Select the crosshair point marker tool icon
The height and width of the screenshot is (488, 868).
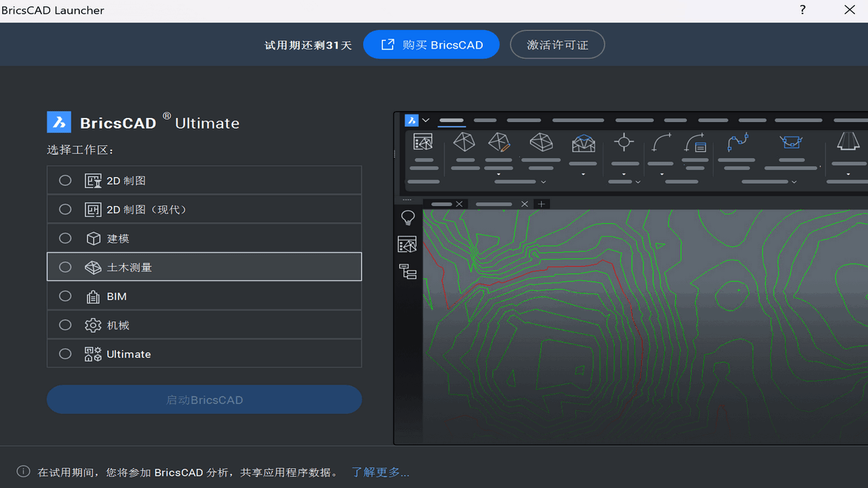coord(624,142)
